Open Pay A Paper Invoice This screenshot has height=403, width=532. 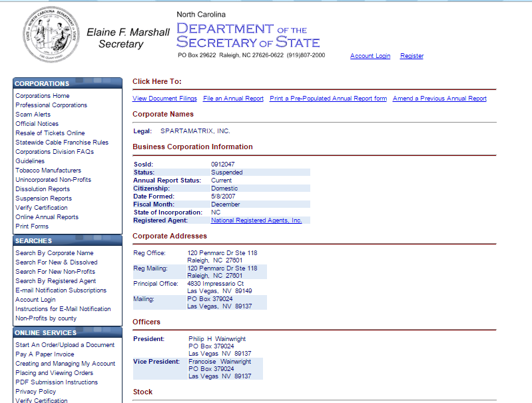coord(45,354)
